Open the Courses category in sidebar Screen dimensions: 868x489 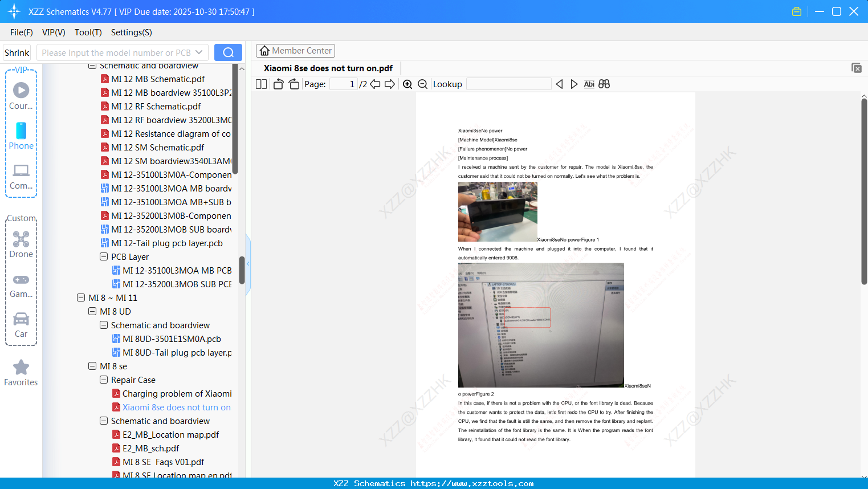click(x=21, y=96)
